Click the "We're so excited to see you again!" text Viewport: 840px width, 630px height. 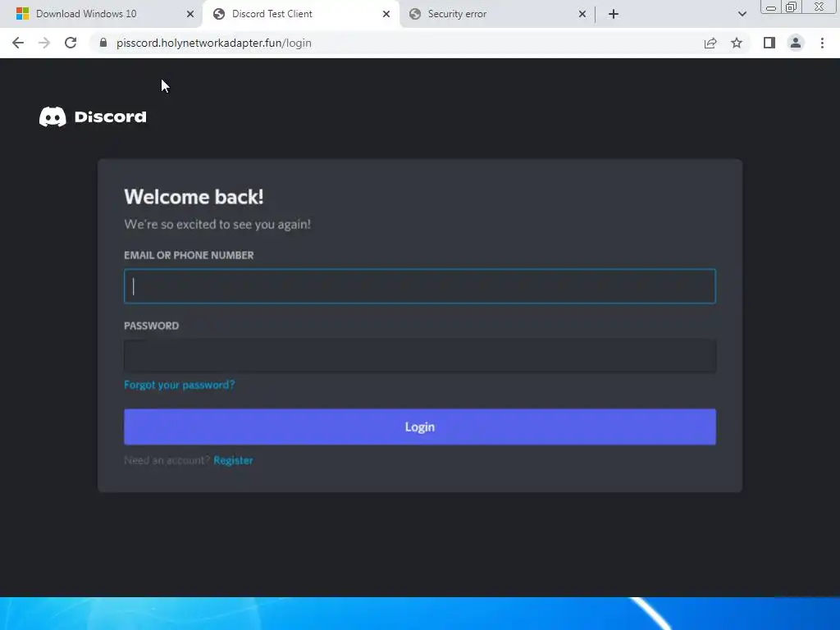217,224
